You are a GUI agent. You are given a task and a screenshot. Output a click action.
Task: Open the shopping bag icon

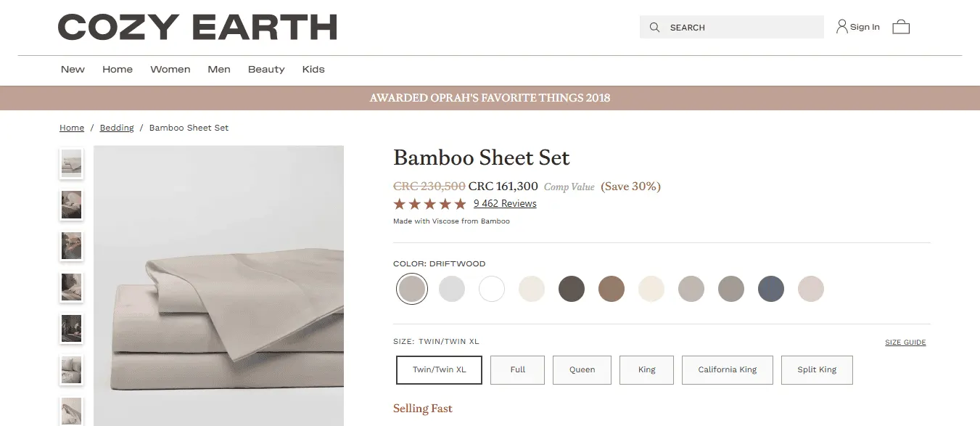click(901, 27)
